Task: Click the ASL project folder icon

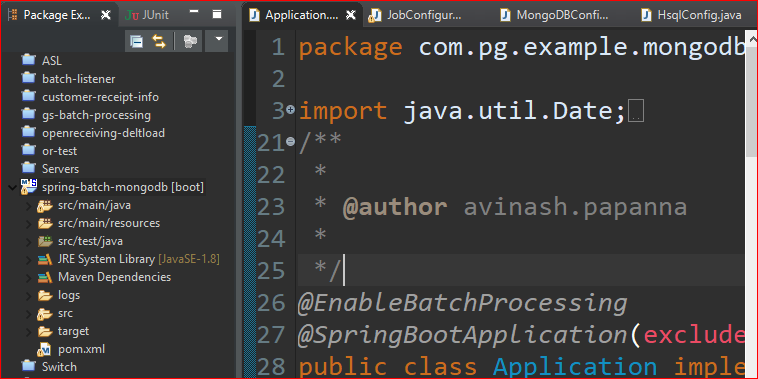Action: point(29,60)
